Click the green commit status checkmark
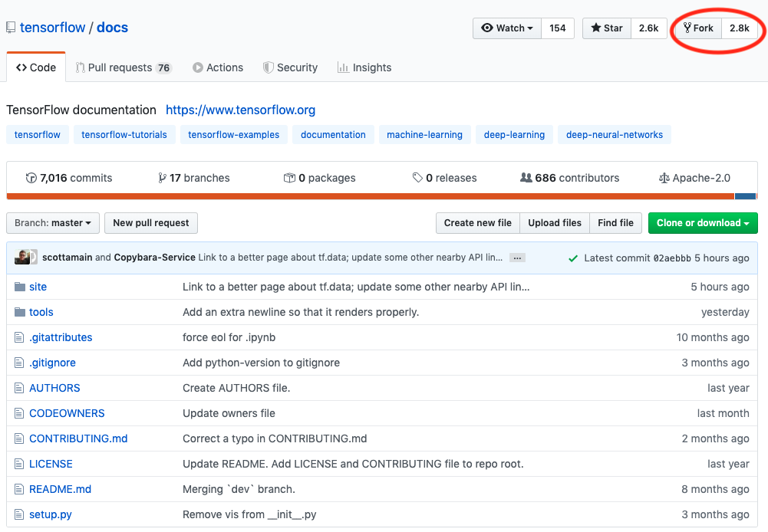768x532 pixels. [x=573, y=258]
